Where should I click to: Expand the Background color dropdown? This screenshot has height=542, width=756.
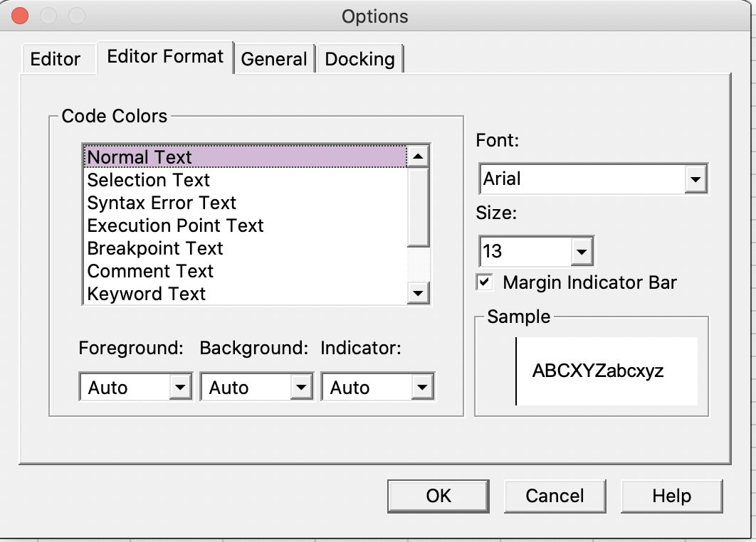click(x=301, y=388)
